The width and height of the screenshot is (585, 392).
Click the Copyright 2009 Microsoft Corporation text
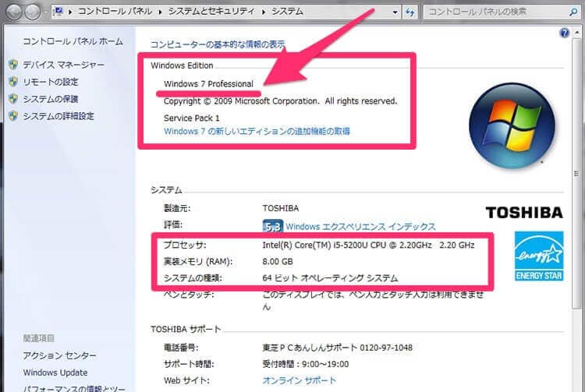(280, 101)
